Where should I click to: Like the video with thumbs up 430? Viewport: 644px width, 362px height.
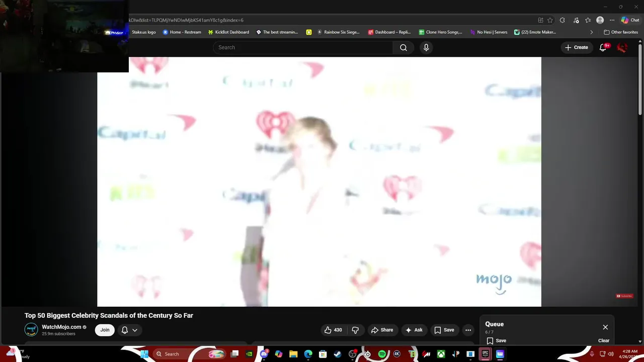333,330
